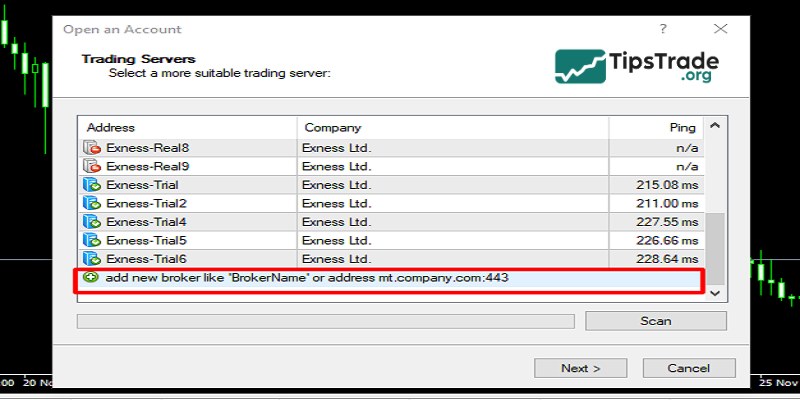800x400 pixels.
Task: Click the scan progress bar
Action: click(326, 321)
